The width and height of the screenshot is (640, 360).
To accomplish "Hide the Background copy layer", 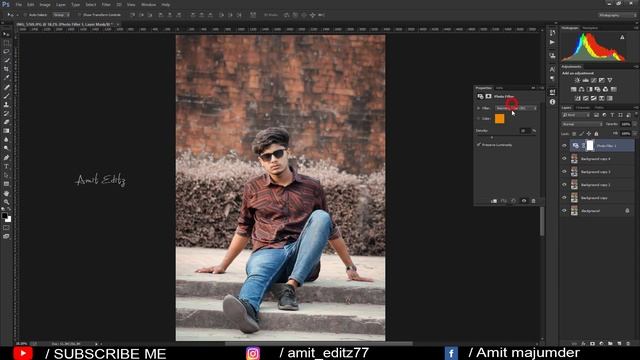I will pos(564,198).
